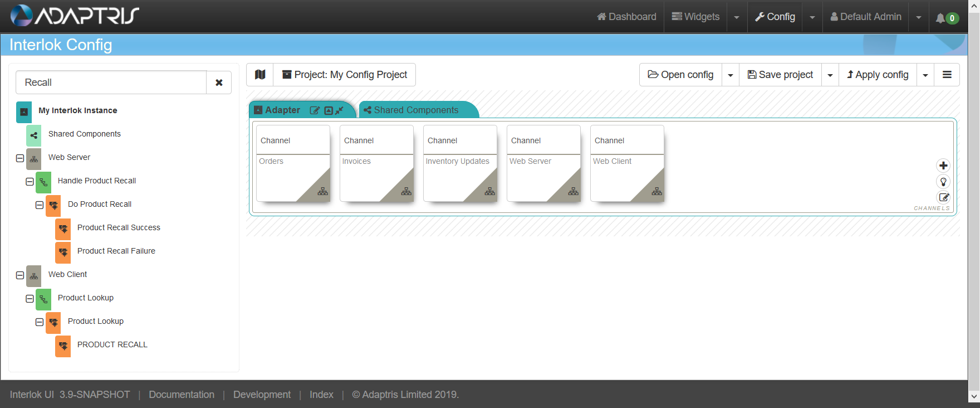Collapse the green Product Lookup workflow node
980x408 pixels.
point(30,299)
